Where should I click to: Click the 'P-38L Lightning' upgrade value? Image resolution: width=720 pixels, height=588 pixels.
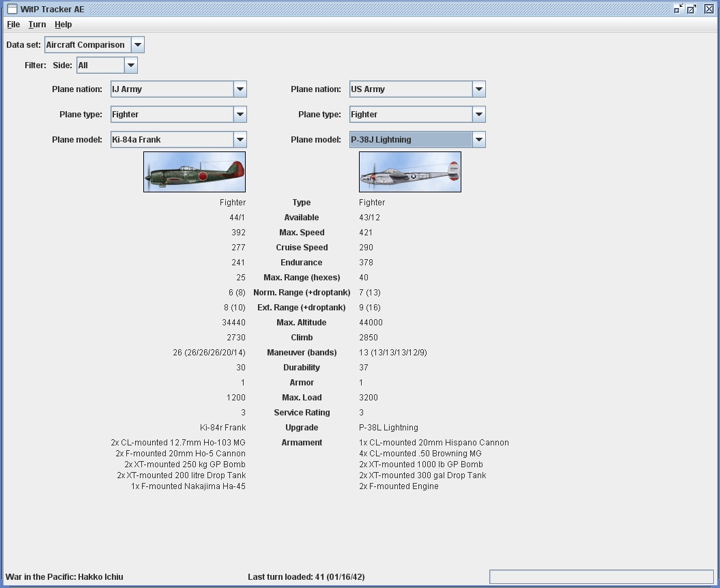point(388,428)
